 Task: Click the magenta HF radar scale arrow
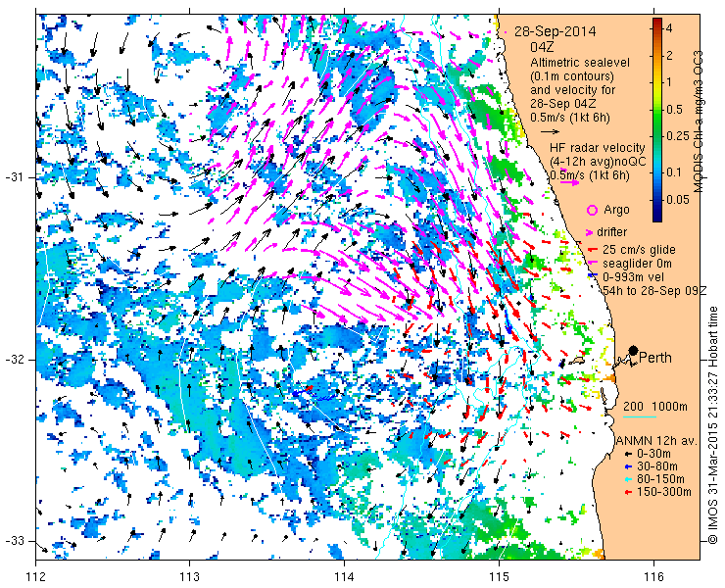(569, 183)
